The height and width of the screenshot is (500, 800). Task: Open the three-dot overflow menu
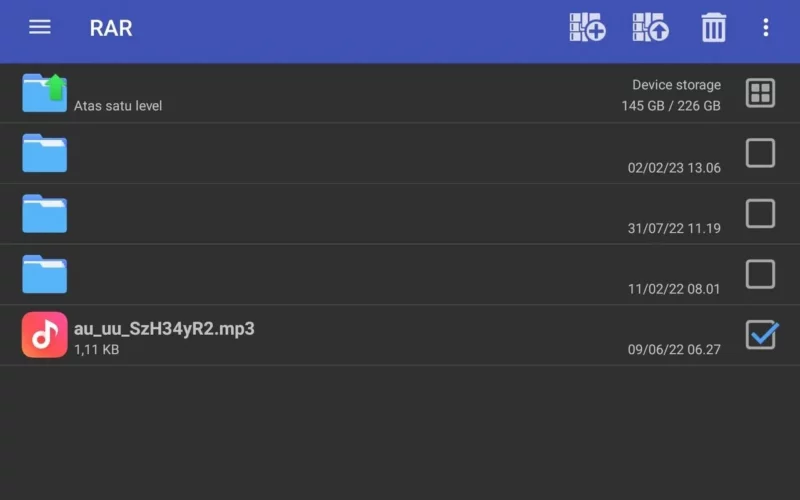pos(766,28)
